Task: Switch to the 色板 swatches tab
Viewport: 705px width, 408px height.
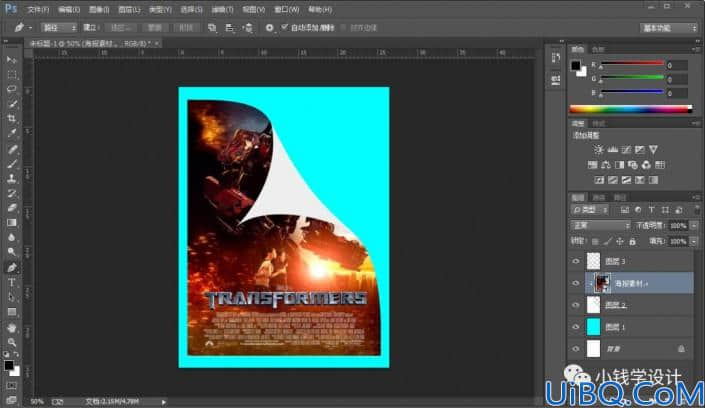Action: [x=598, y=49]
